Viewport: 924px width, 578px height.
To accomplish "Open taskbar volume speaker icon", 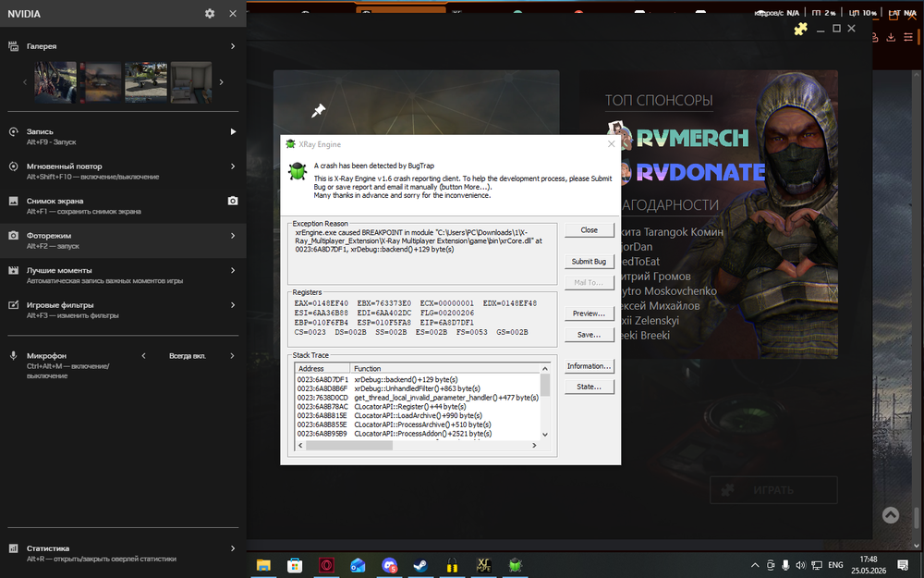I will [801, 565].
